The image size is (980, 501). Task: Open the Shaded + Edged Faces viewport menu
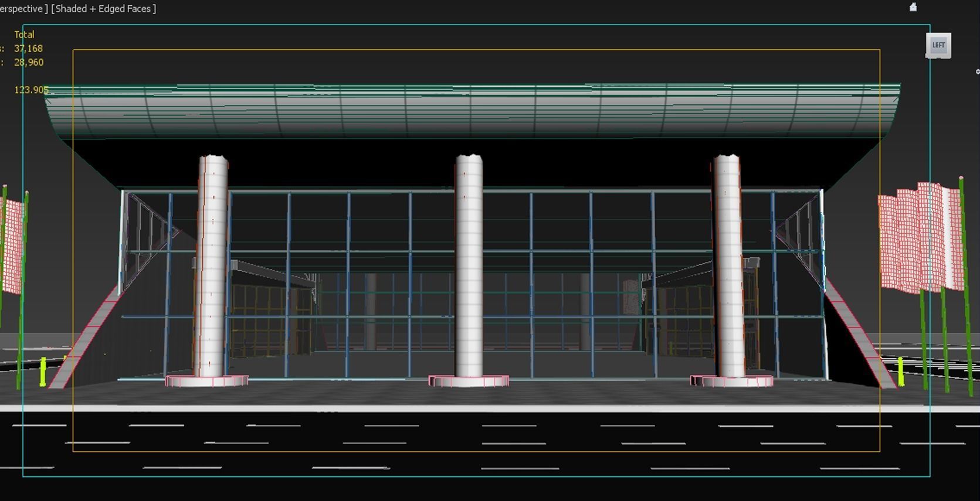103,9
